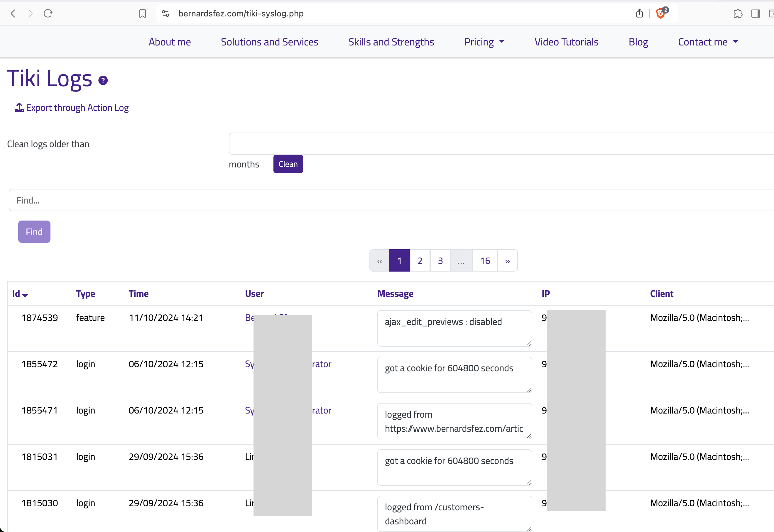
Task: Expand the Contact me dropdown menu
Action: click(x=708, y=42)
